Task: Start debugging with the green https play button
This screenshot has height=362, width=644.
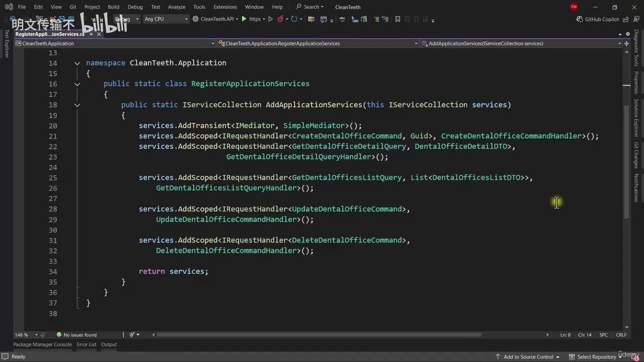Action: pos(245,19)
